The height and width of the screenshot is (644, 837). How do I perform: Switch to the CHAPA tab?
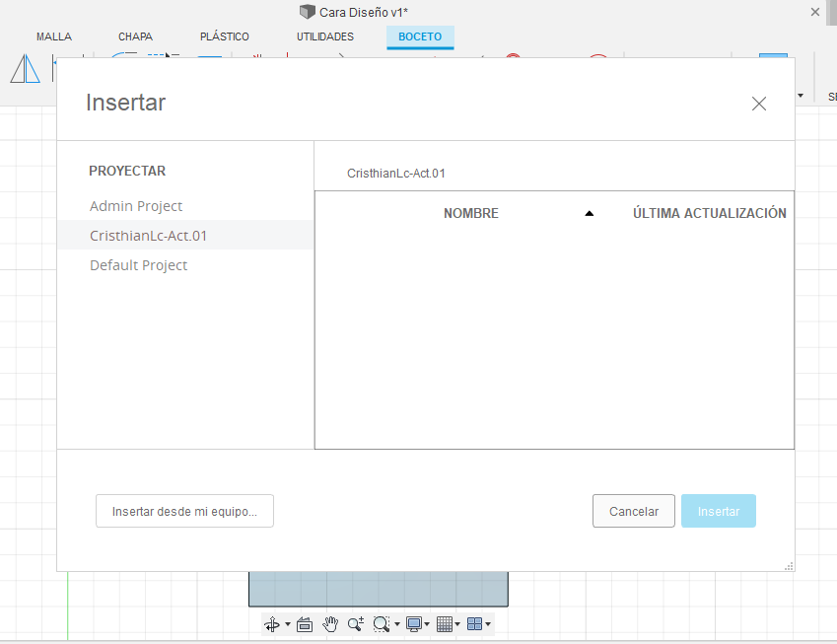tap(136, 36)
